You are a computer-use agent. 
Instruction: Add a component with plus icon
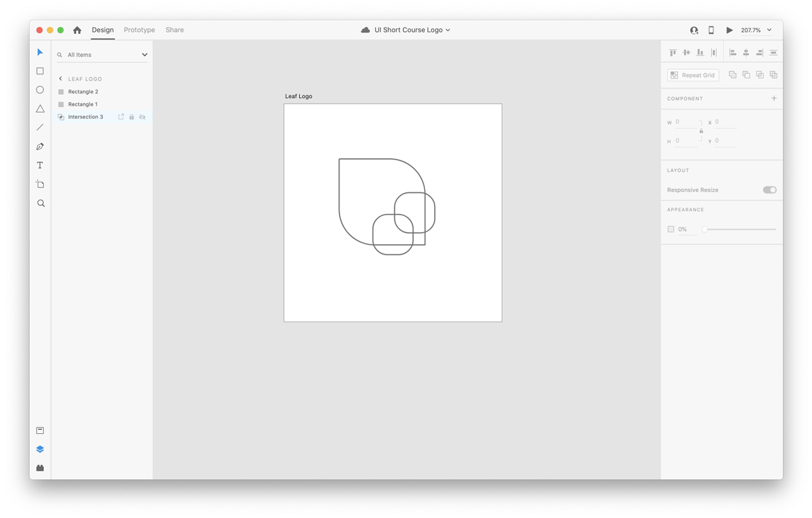(x=774, y=98)
